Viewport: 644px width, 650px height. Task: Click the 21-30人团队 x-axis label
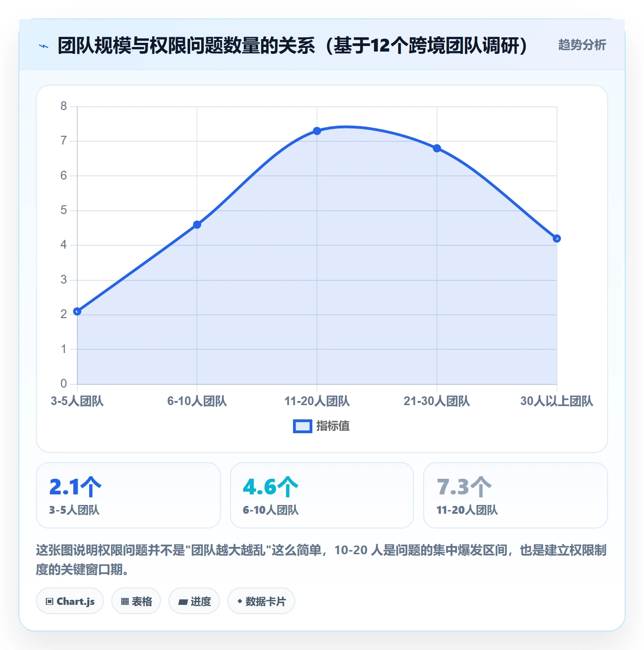pos(437,401)
